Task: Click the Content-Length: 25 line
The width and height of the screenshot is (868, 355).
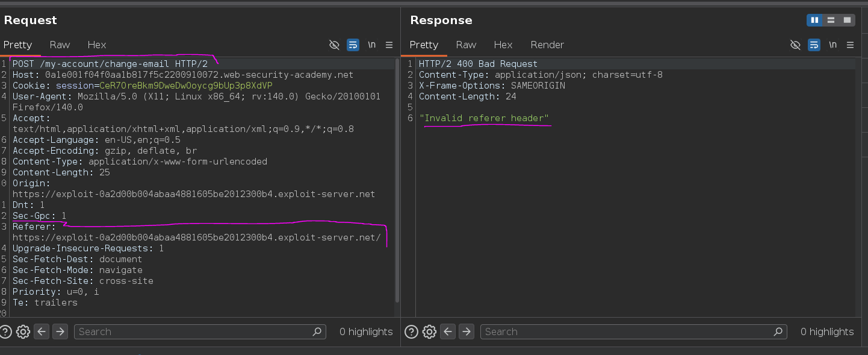Action: click(x=61, y=172)
